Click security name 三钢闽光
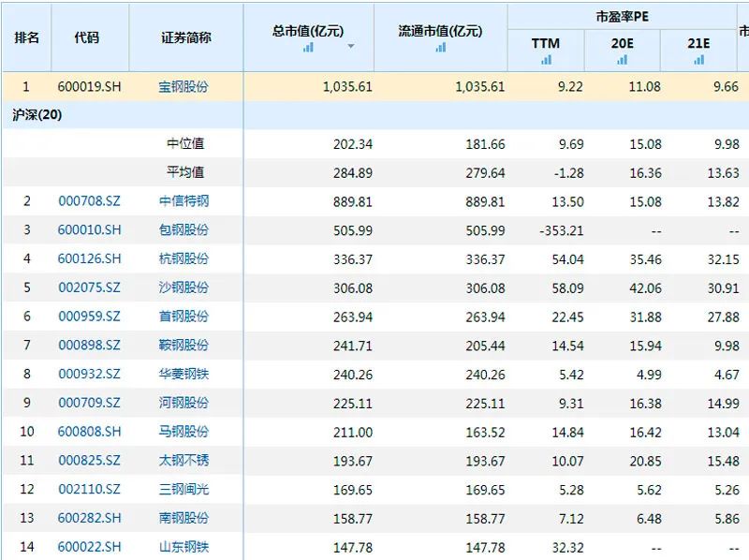Image resolution: width=749 pixels, height=560 pixels. [x=184, y=489]
